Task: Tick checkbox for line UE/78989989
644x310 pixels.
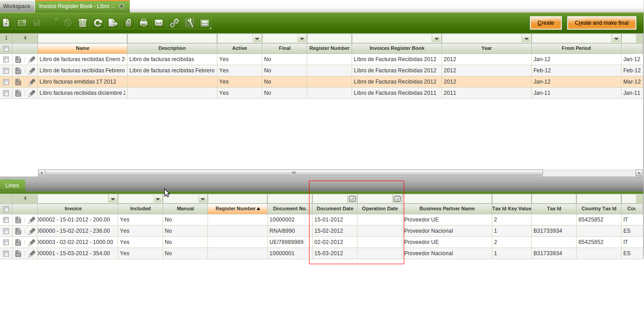Action: 6,242
